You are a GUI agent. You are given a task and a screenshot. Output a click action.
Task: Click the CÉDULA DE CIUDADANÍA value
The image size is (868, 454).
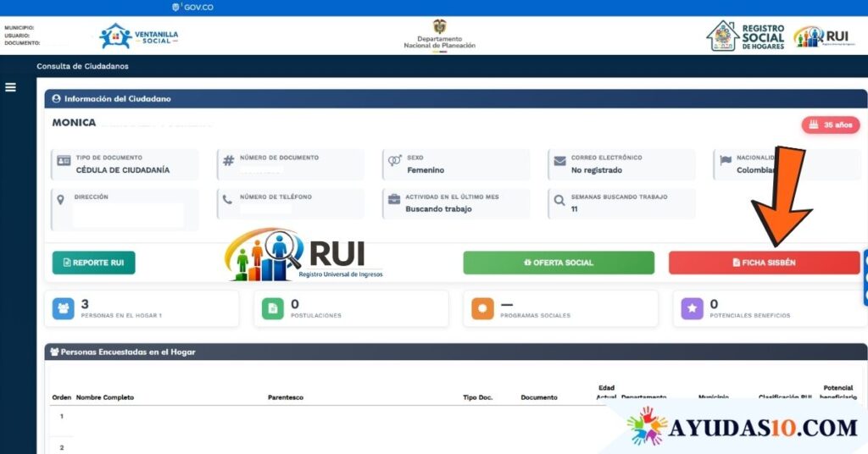coord(123,169)
